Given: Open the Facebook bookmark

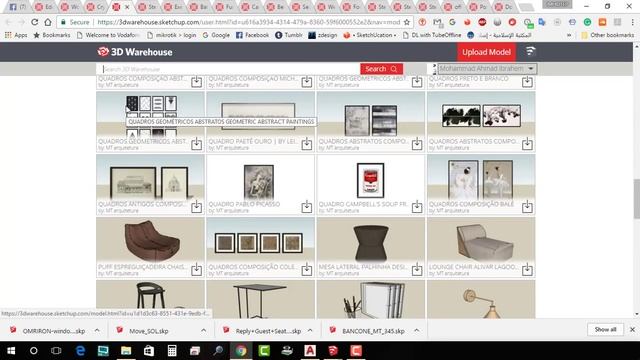Looking at the screenshot, I should tap(252, 35).
